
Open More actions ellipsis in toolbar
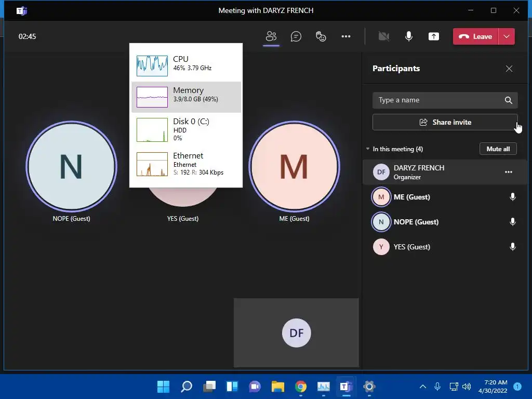coord(345,36)
